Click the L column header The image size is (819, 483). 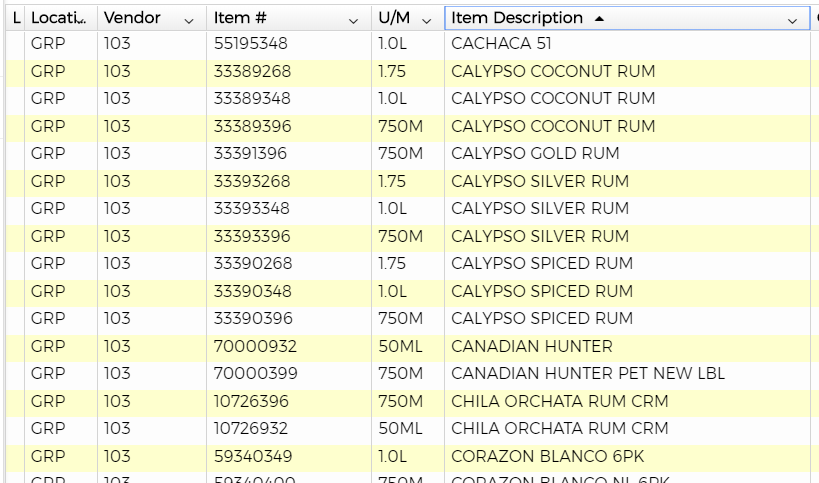point(16,18)
